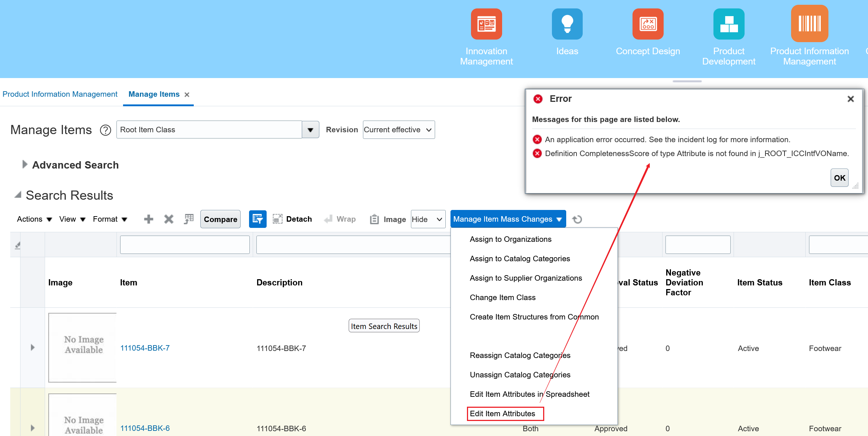Click the refresh icon beside Manage Item Mass Changes
The image size is (868, 436).
[578, 219]
